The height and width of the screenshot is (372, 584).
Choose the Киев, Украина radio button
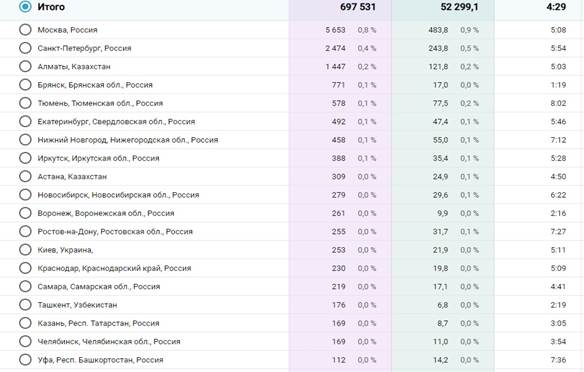click(x=25, y=249)
